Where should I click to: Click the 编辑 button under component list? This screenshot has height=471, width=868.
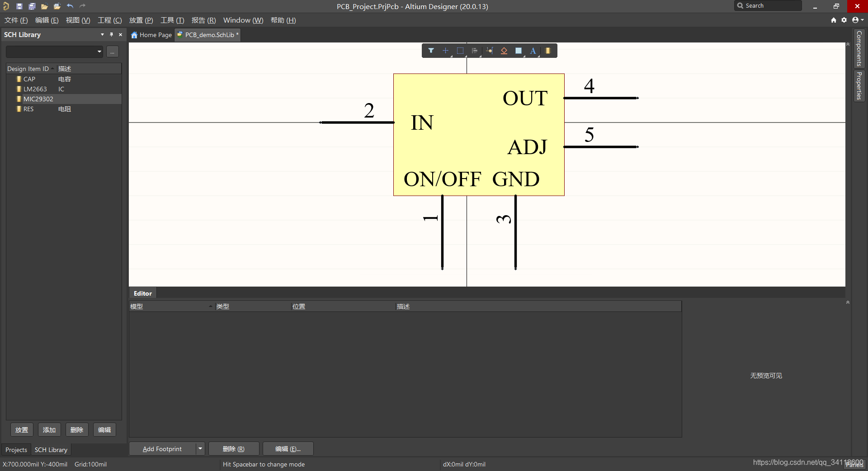104,430
